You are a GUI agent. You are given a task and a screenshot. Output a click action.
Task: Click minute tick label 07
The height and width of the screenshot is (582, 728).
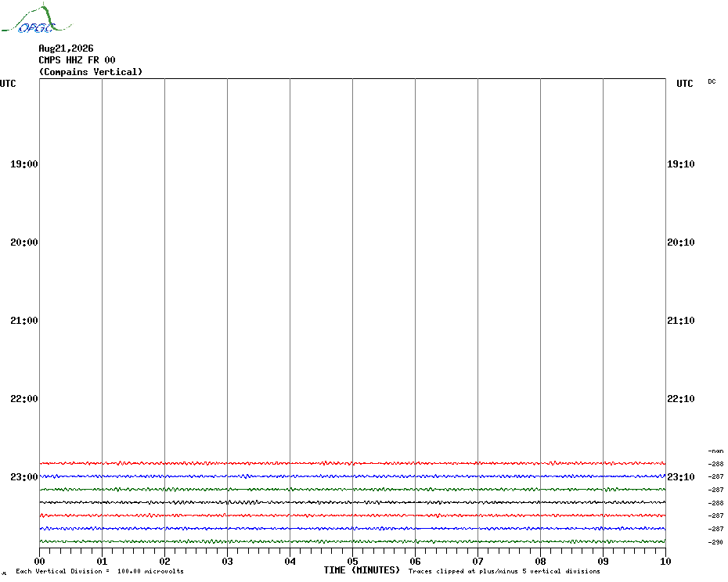click(478, 561)
